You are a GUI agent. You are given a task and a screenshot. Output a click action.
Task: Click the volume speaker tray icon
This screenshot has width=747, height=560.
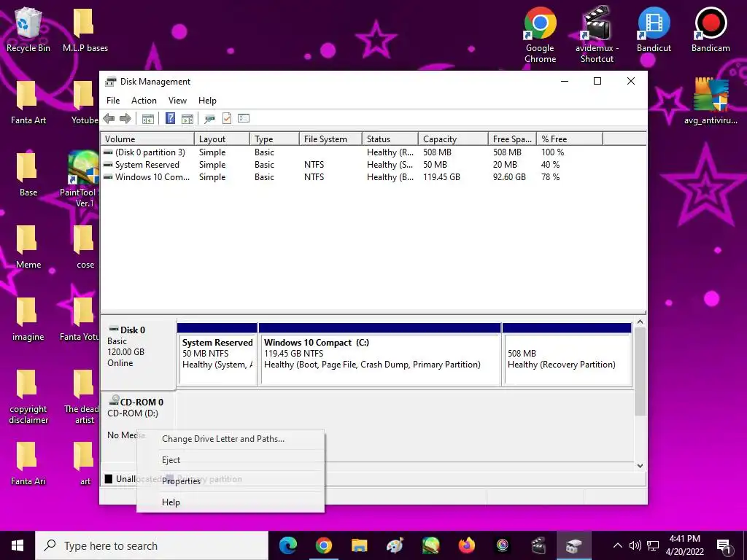(x=635, y=545)
